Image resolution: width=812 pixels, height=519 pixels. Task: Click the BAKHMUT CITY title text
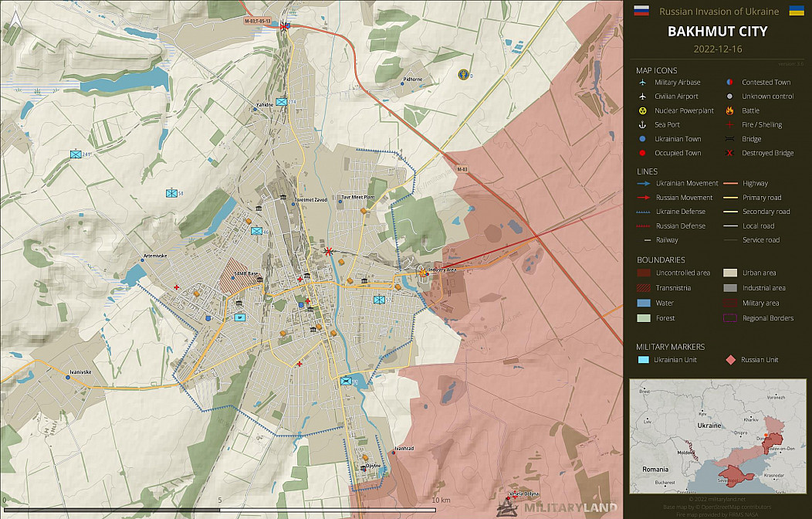pos(717,32)
